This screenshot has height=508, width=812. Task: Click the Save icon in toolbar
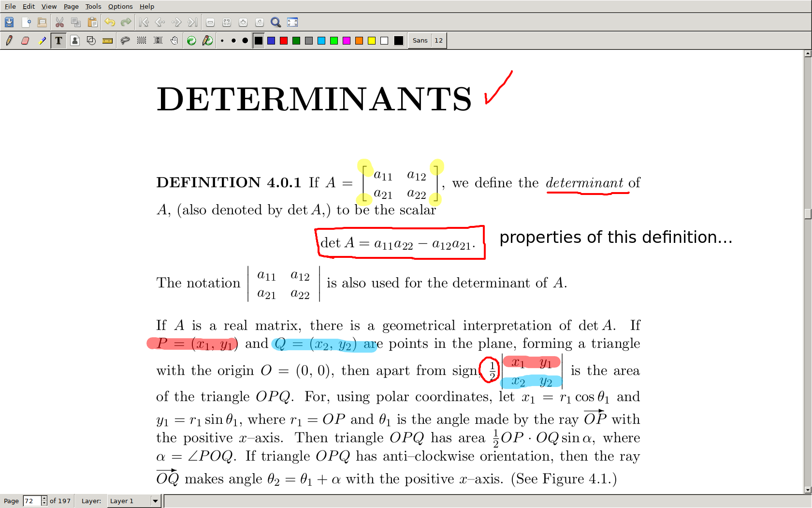[x=9, y=22]
